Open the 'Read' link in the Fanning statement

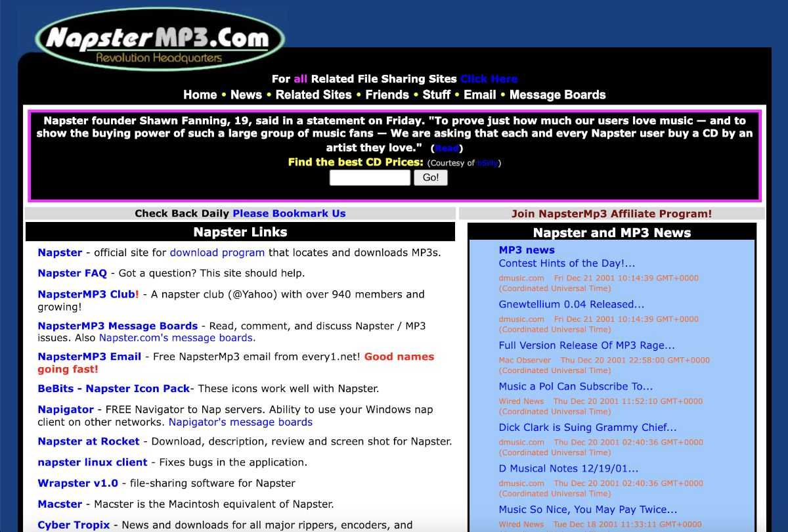pyautogui.click(x=447, y=148)
